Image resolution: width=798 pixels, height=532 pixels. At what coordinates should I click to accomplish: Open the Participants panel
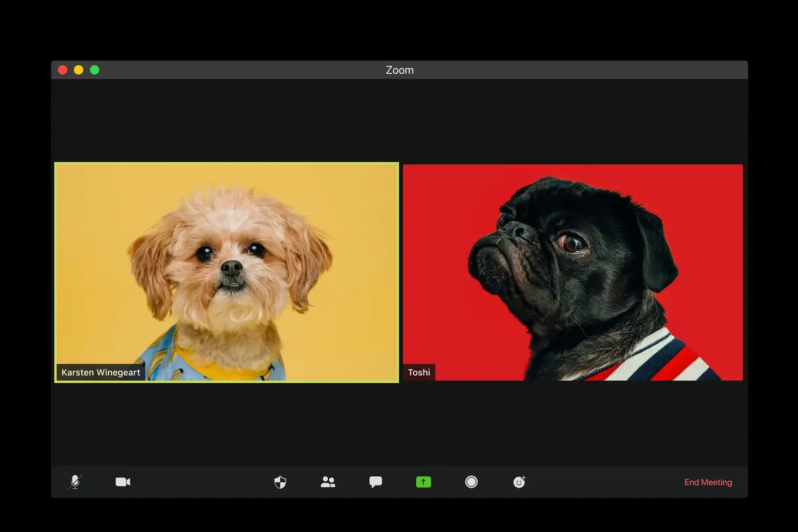point(328,482)
